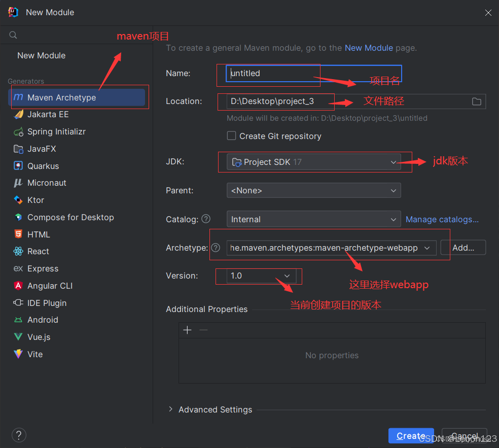
Task: Open the Catalog Internal dropdown
Action: point(313,219)
